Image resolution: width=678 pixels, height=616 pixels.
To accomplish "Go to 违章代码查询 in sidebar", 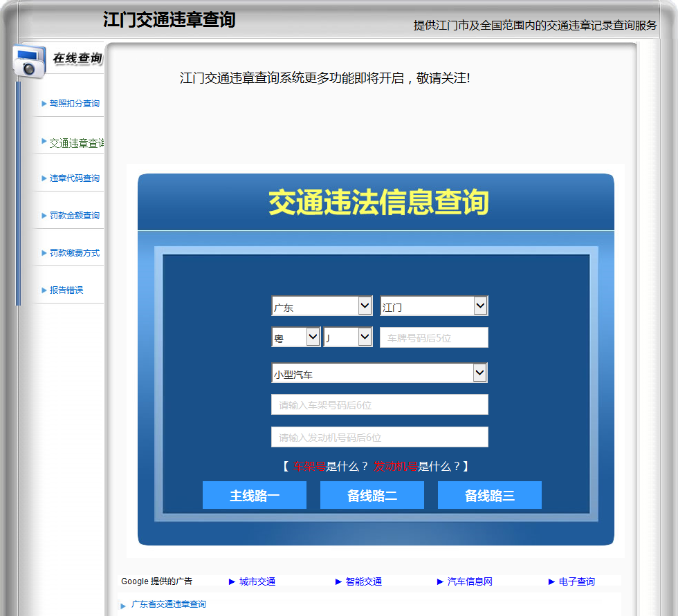I will (75, 178).
